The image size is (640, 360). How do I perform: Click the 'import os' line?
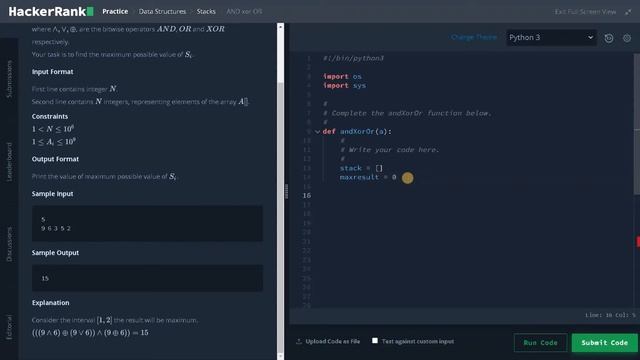coord(342,76)
